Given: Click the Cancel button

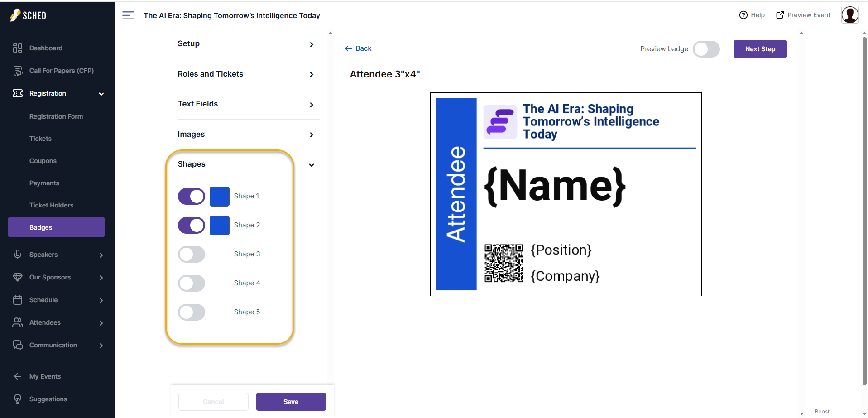Looking at the screenshot, I should (x=213, y=402).
